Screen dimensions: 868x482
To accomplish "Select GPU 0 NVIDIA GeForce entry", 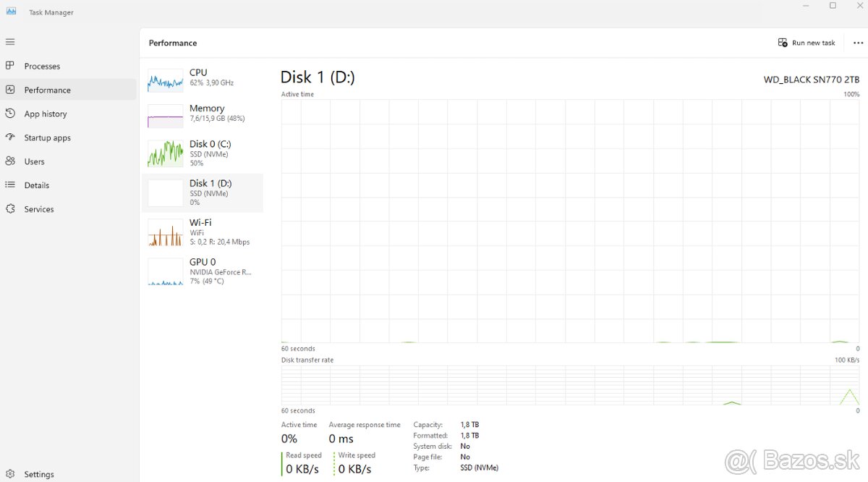I will 203,271.
